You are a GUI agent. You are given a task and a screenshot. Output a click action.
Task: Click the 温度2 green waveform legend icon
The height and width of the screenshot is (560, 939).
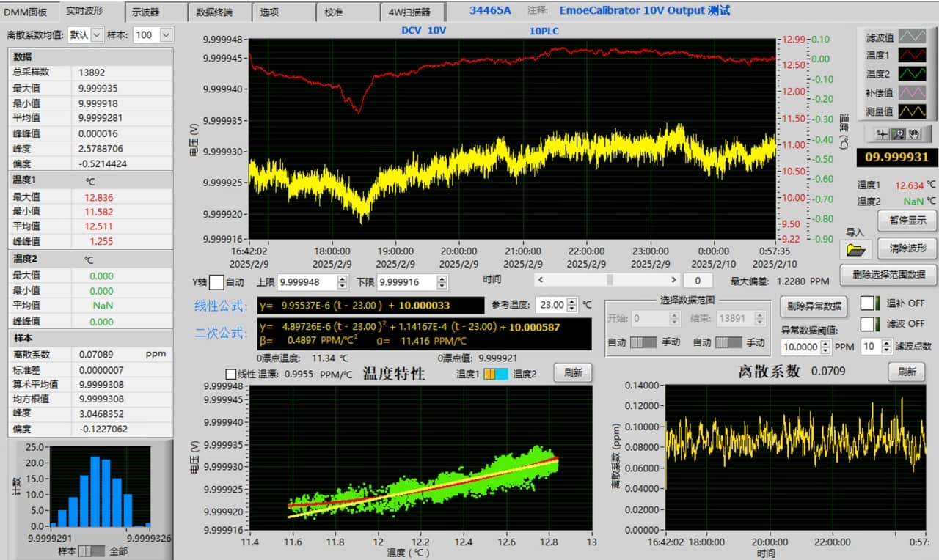tap(913, 74)
